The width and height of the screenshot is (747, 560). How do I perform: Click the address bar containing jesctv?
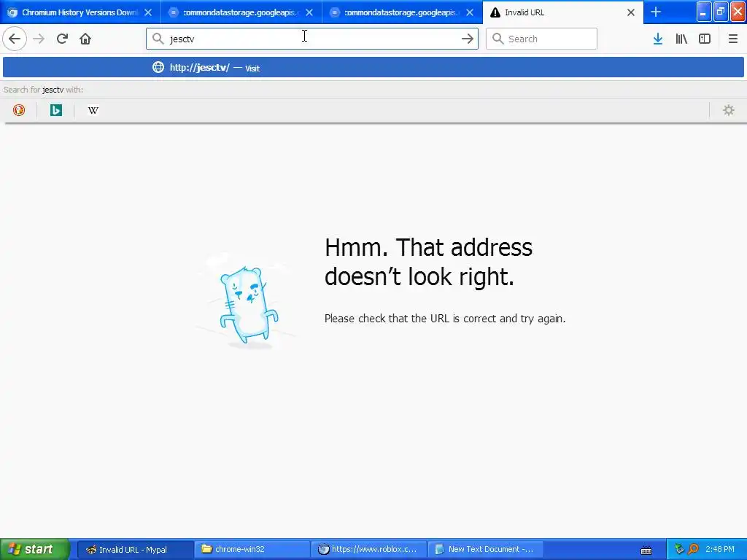(312, 39)
